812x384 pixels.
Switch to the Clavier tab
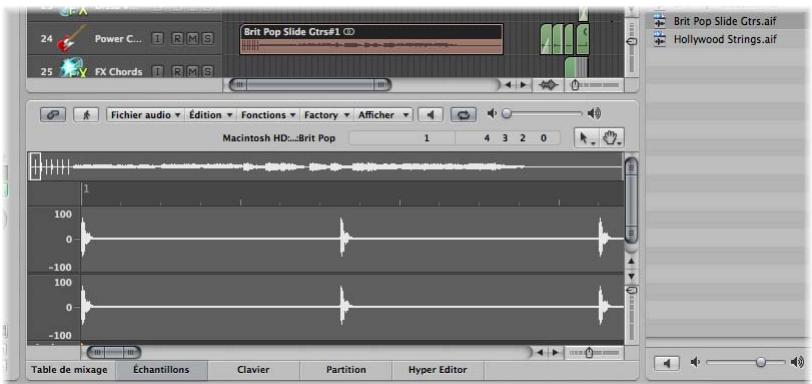(253, 370)
